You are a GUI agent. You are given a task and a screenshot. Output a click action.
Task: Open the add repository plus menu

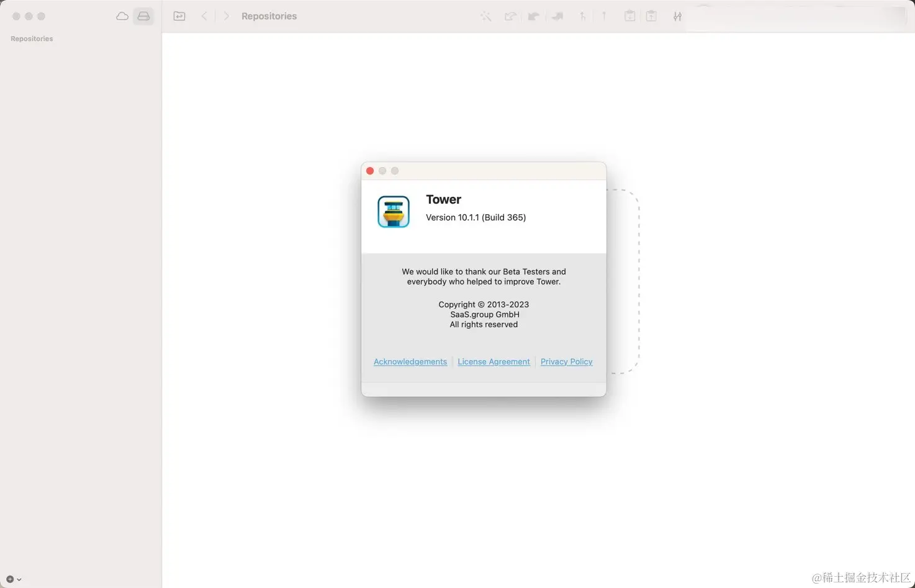14,579
